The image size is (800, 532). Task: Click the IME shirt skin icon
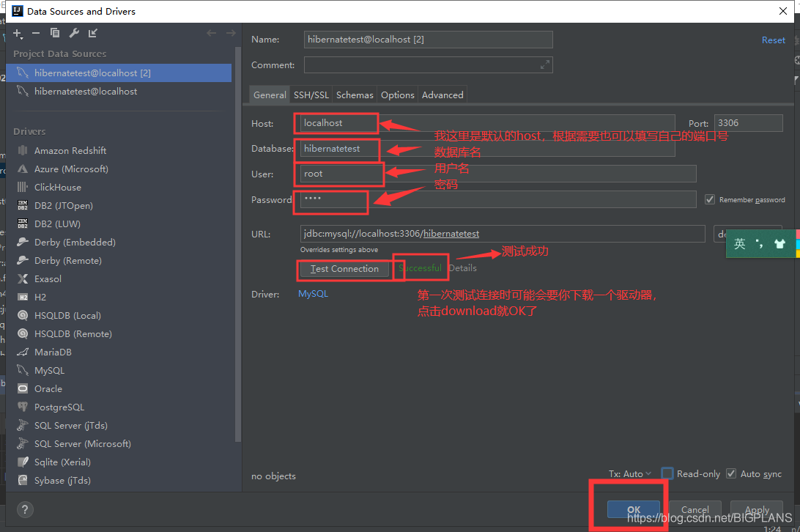(x=779, y=244)
